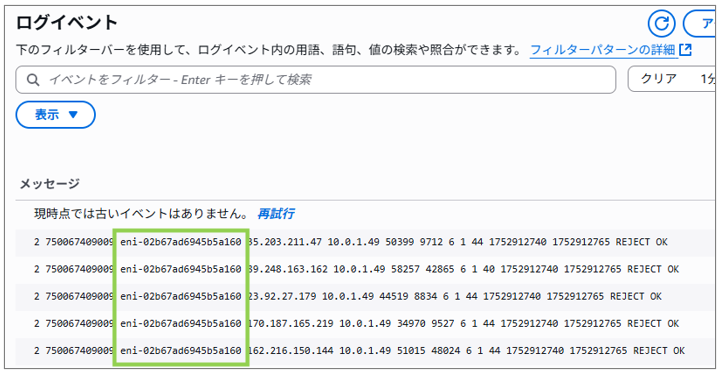Select log row with 23.92.27.179
719x375 pixels.
365,297
